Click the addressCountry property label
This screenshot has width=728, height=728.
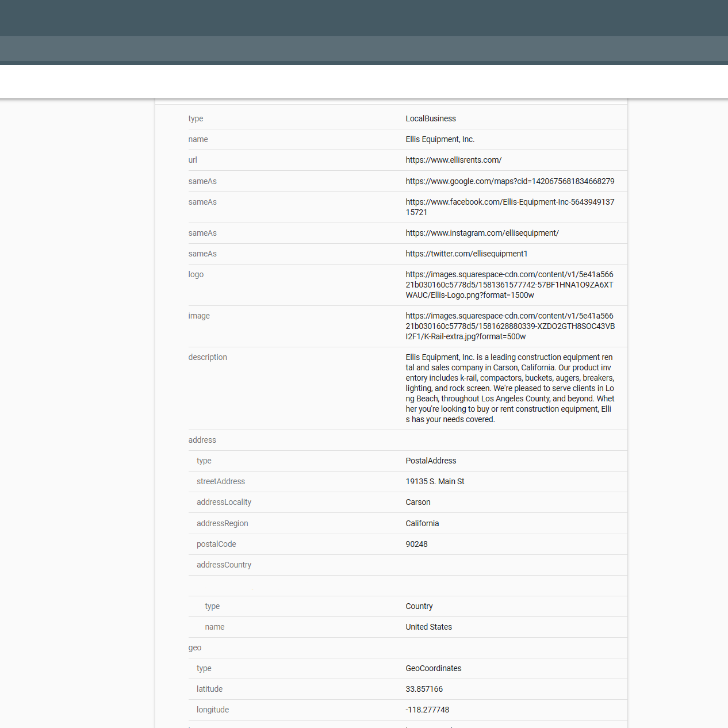(224, 565)
